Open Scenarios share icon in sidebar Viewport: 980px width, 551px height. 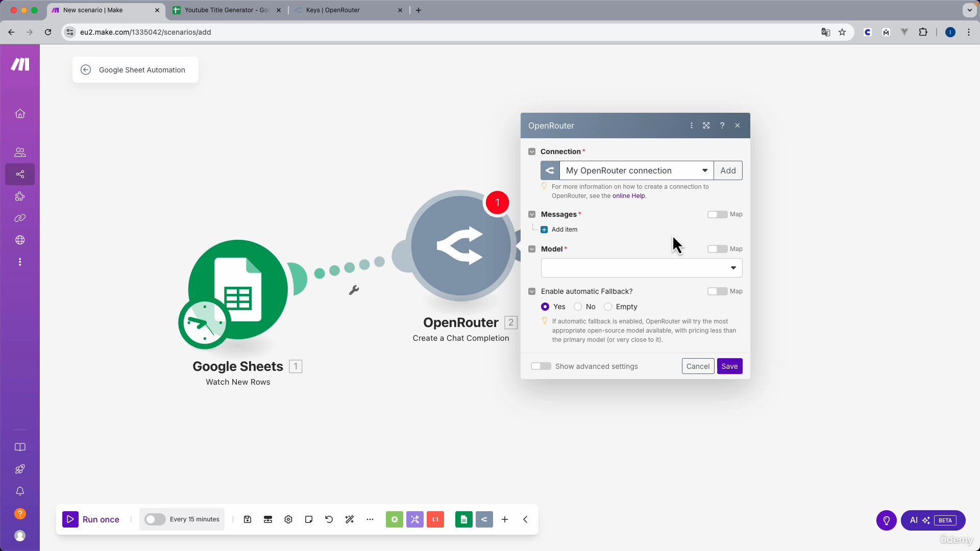point(20,174)
